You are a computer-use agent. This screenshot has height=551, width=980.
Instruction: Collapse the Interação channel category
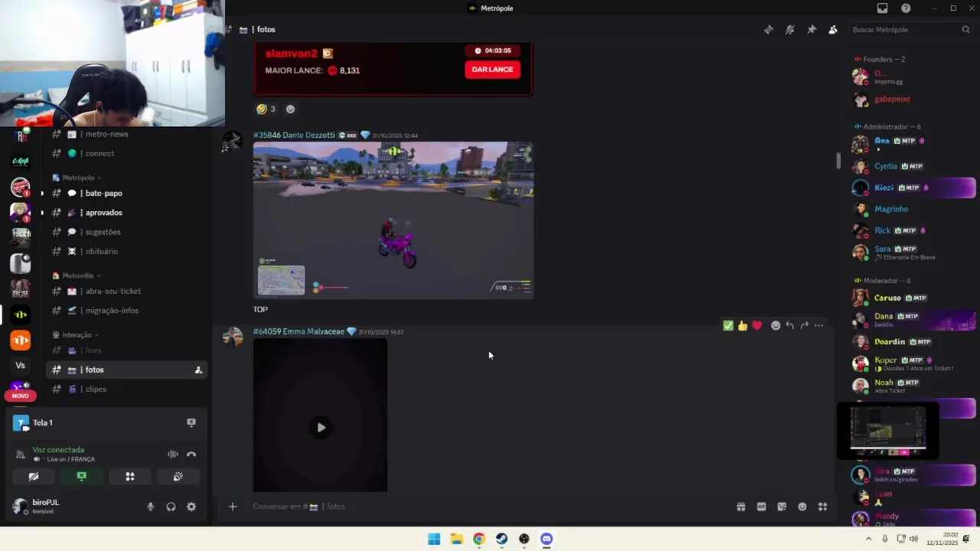(x=75, y=334)
